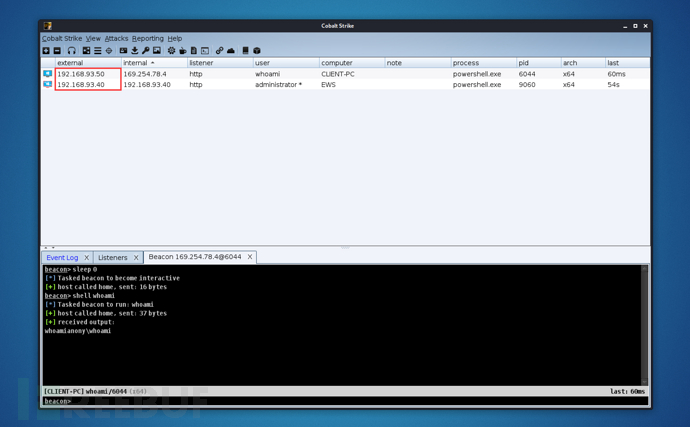Screen dimensions: 690x427
Task: Open the help book icon
Action: (x=246, y=51)
